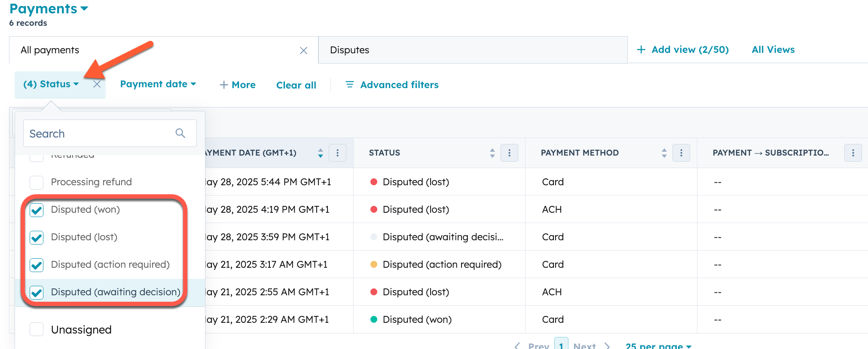
Task: Open Payment Subscription column options menu
Action: pyautogui.click(x=853, y=153)
